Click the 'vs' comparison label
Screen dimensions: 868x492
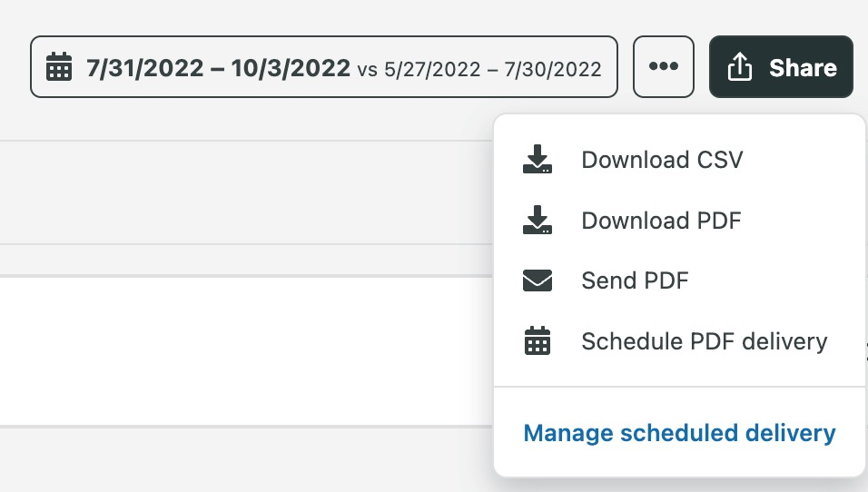click(x=367, y=69)
